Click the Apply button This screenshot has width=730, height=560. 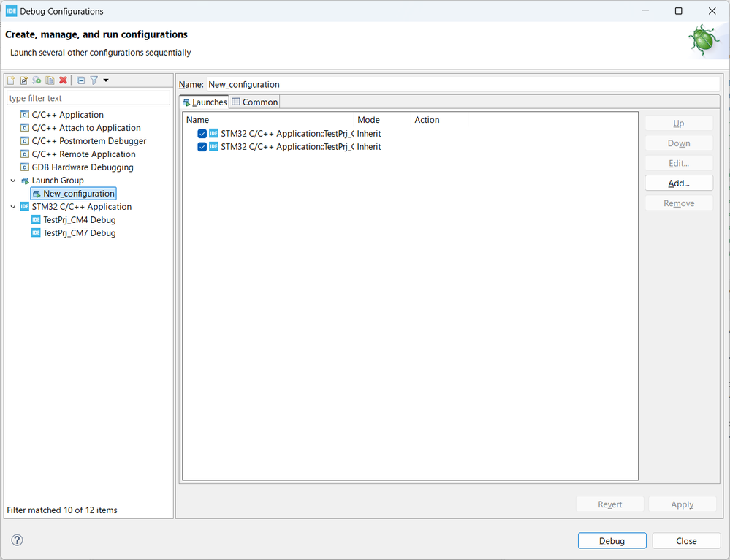(x=682, y=504)
